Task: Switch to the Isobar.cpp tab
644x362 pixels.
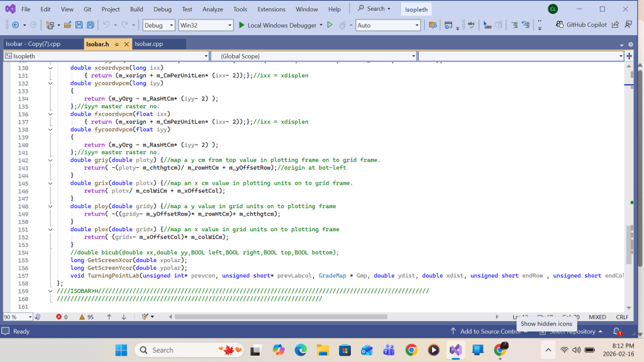Action: tap(149, 44)
